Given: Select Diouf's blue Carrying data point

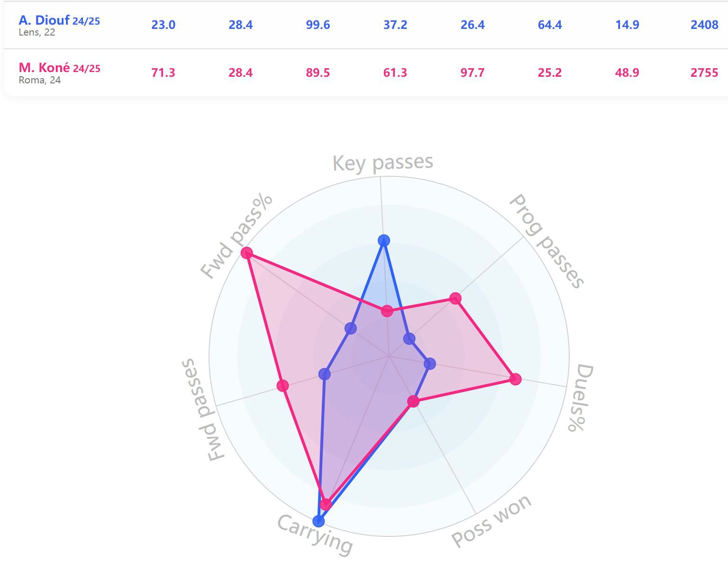Looking at the screenshot, I should click(319, 521).
